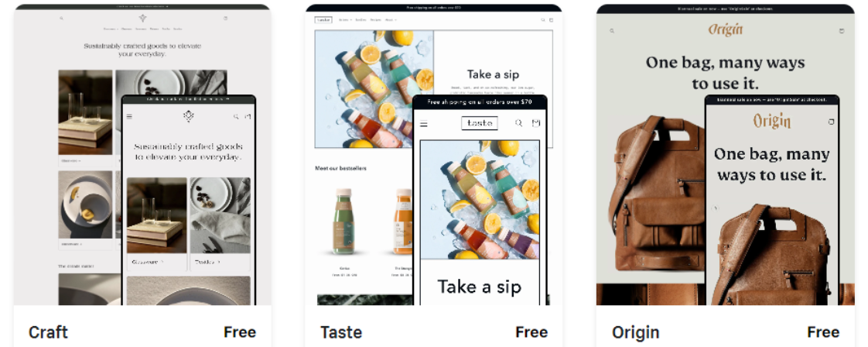
Task: Open the Craft theme title
Action: click(x=48, y=332)
